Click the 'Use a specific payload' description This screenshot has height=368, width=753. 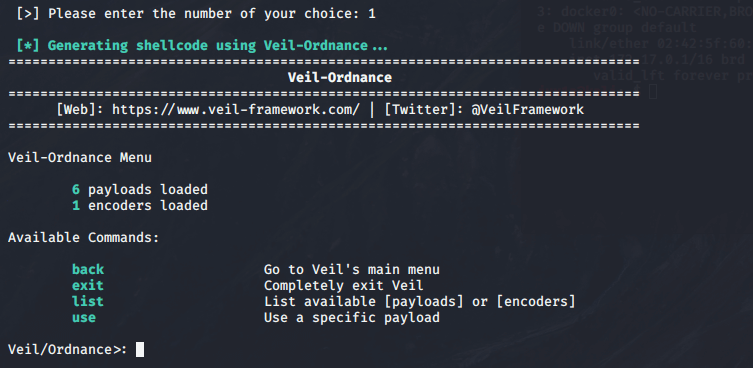(x=352, y=318)
